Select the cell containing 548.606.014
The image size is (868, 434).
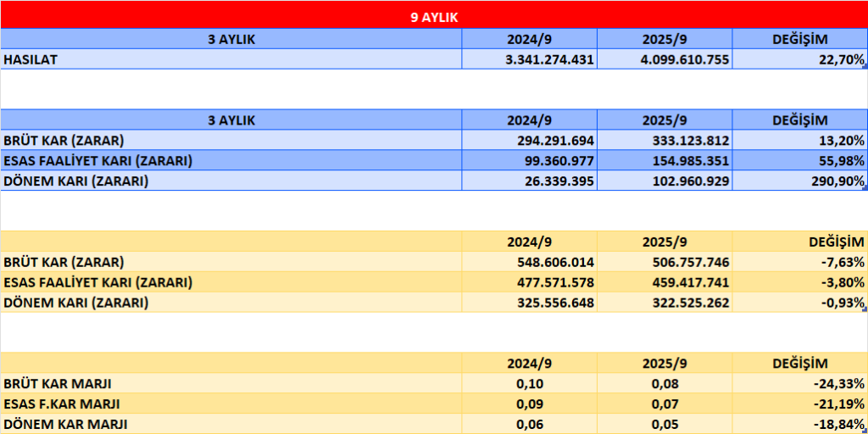529,261
